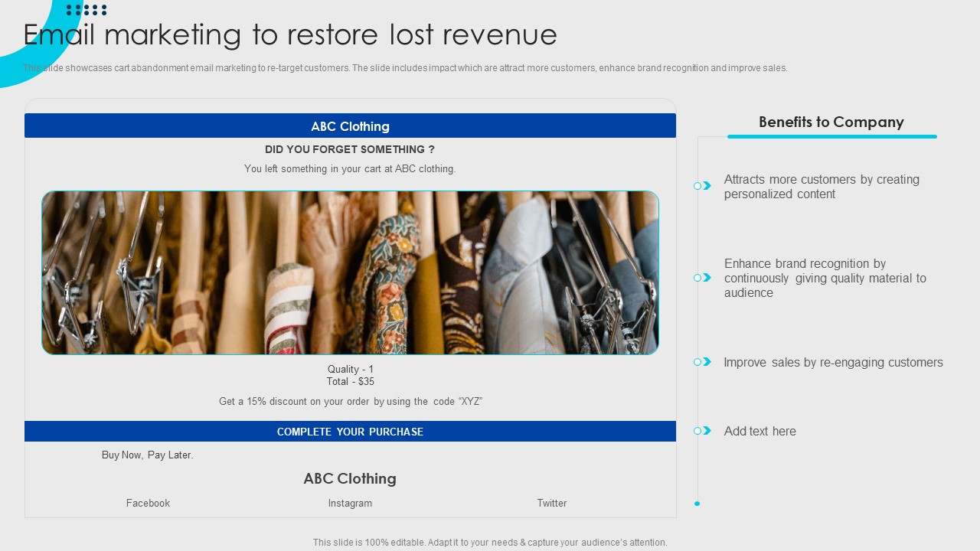Click the dotted grid decoration icon
Screen dimensions: 980x551
point(87,10)
